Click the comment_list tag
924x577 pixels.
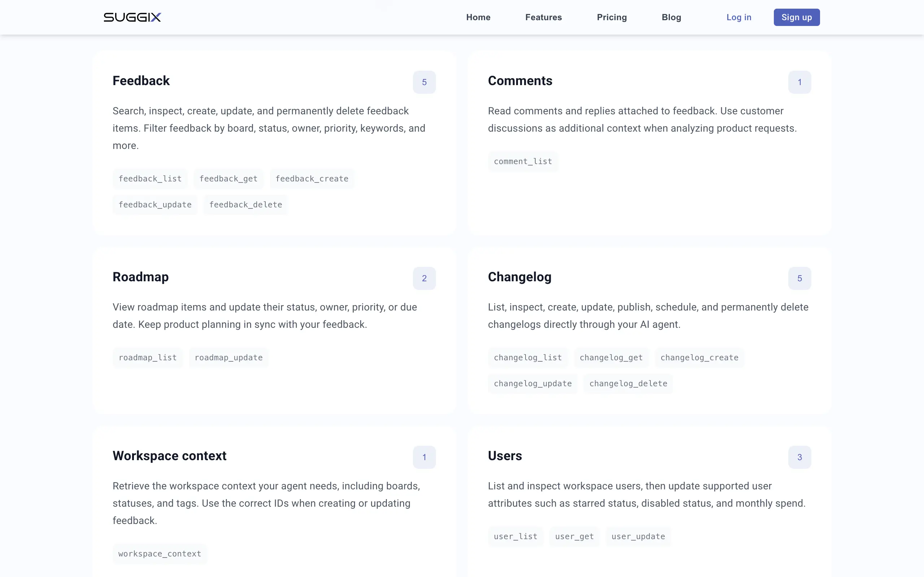(523, 162)
